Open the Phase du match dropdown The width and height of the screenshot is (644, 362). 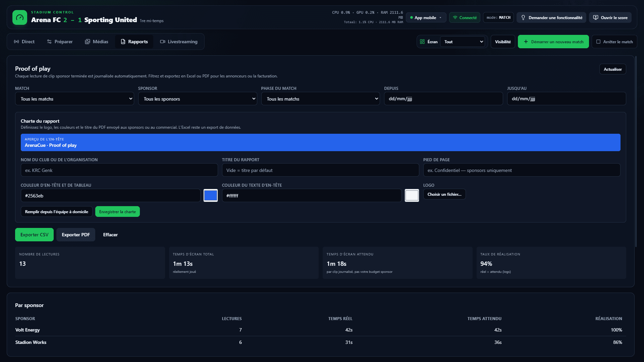pos(321,99)
